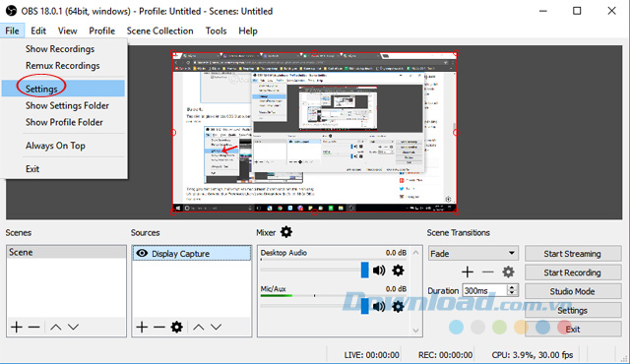
Task: Move source down in list
Action: coord(217,327)
